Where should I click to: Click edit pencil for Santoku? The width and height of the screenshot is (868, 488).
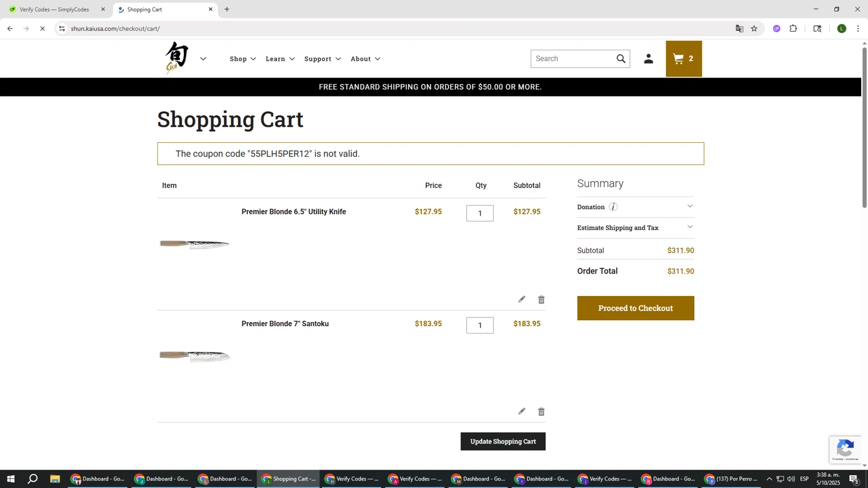(521, 412)
